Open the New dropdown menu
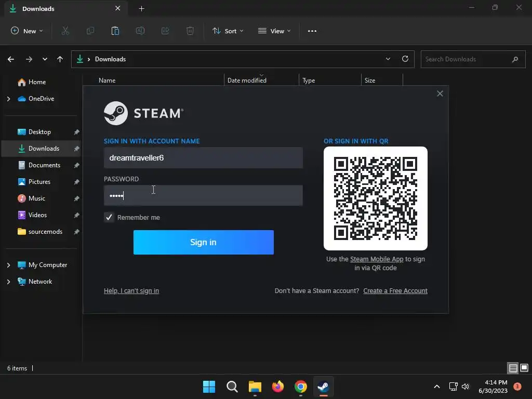Image resolution: width=532 pixels, height=399 pixels. pyautogui.click(x=27, y=31)
